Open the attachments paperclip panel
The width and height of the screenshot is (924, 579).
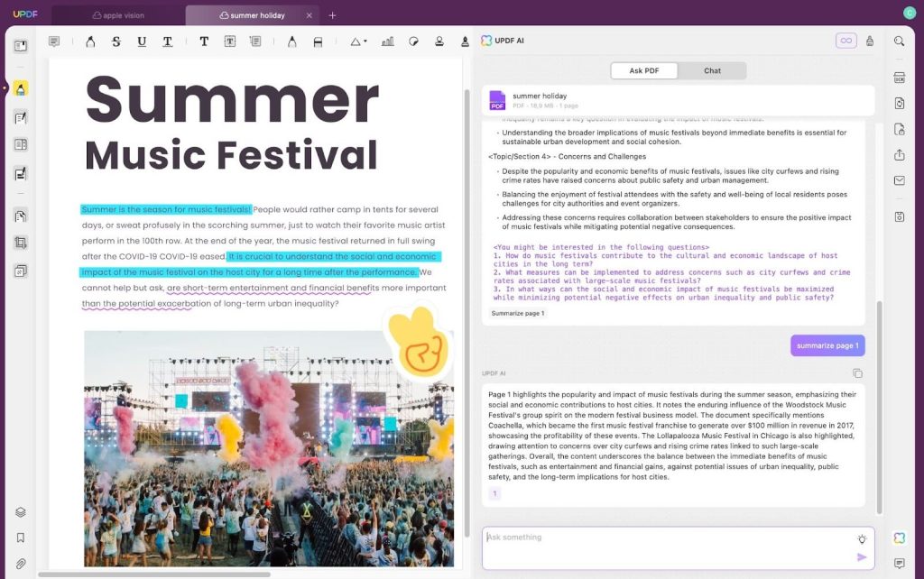[x=20, y=564]
